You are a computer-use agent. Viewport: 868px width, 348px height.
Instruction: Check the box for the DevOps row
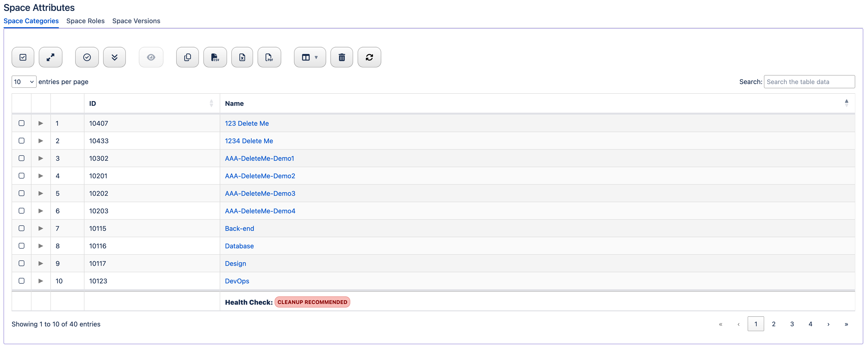pos(22,281)
